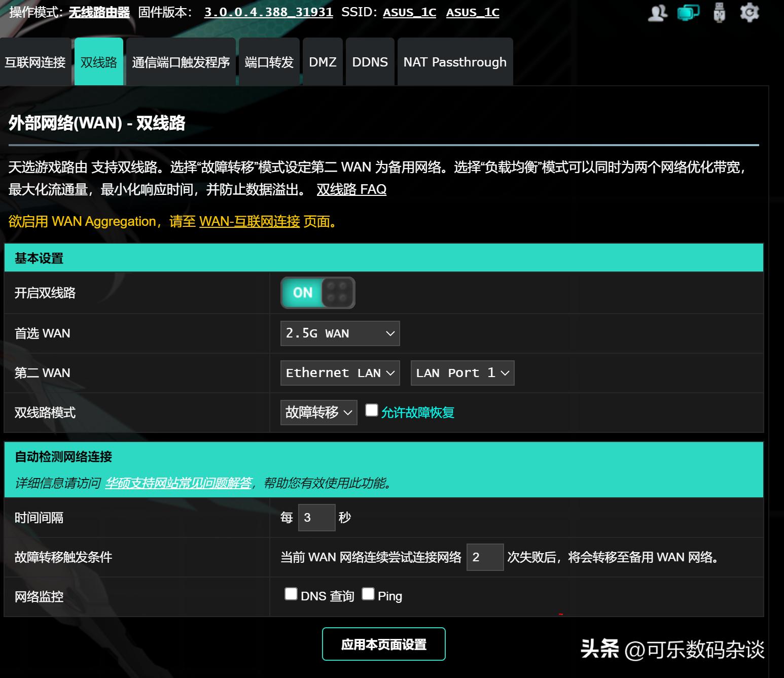Switch to the DDNS tab
The height and width of the screenshot is (678, 784).
(x=370, y=61)
